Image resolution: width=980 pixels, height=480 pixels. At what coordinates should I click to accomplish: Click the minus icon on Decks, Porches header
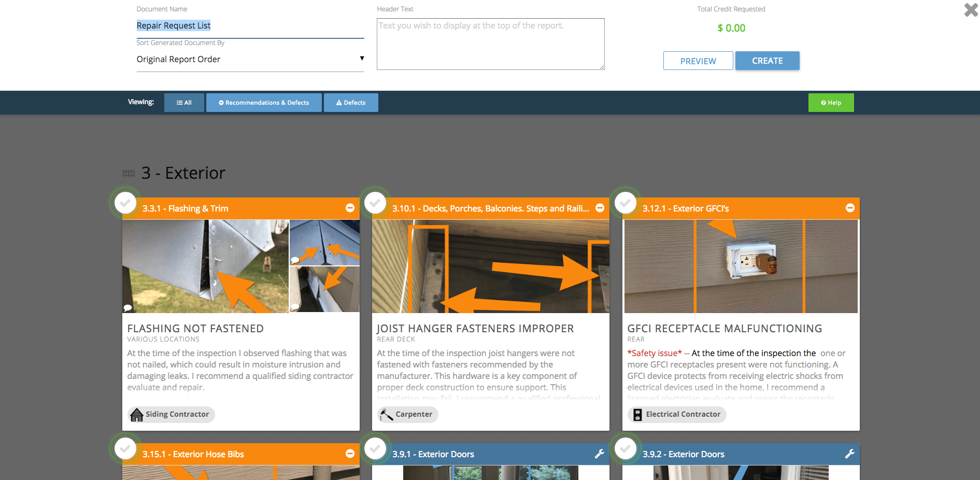tap(600, 208)
